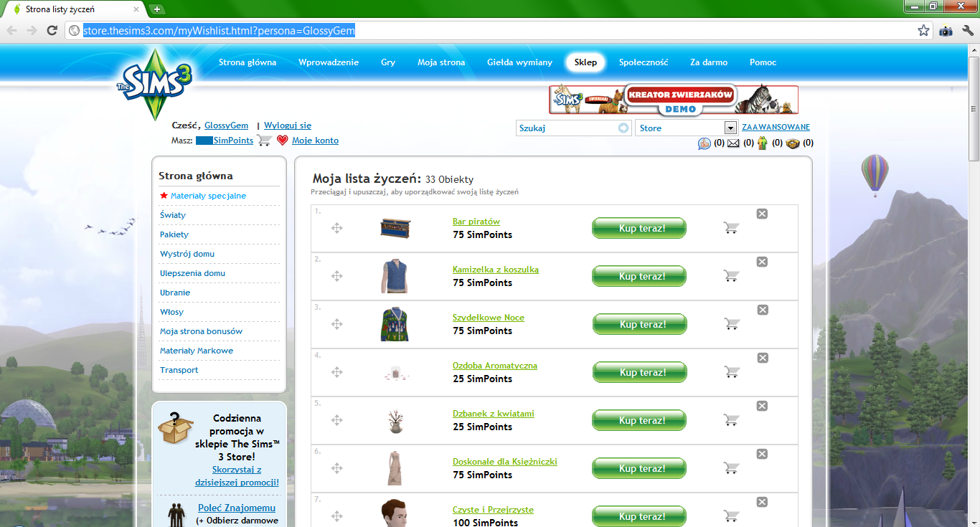Open the Pomoc nav tab
The width and height of the screenshot is (980, 527).
click(x=763, y=62)
